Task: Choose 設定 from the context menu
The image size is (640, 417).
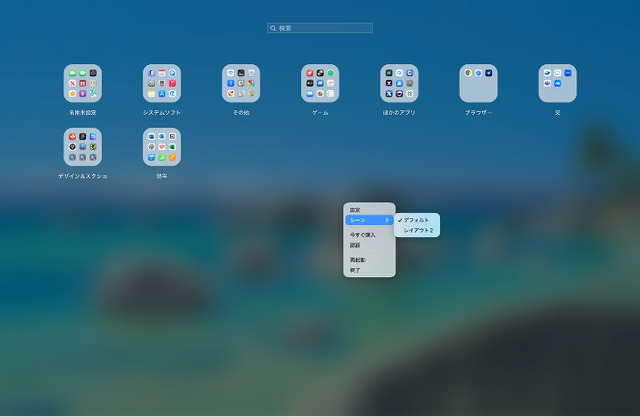Action: click(355, 209)
